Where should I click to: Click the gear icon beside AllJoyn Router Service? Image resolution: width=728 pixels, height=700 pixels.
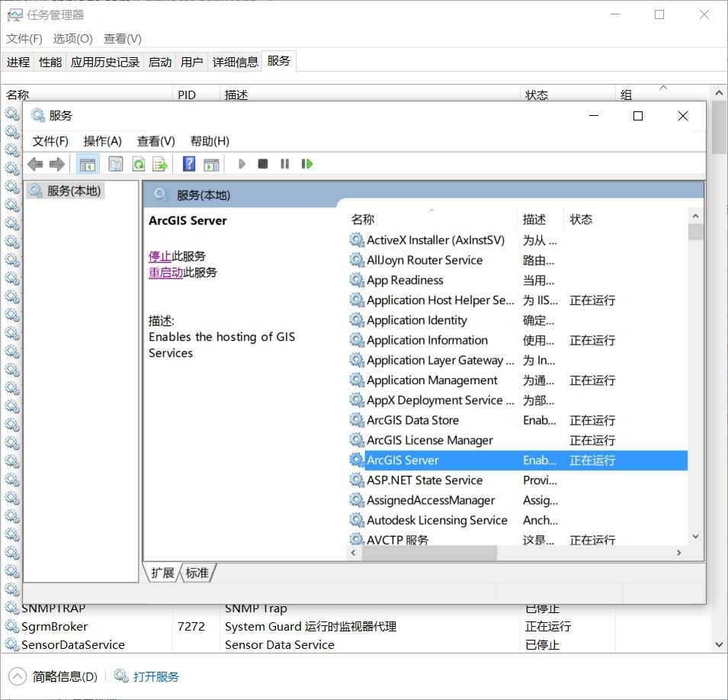coord(357,260)
